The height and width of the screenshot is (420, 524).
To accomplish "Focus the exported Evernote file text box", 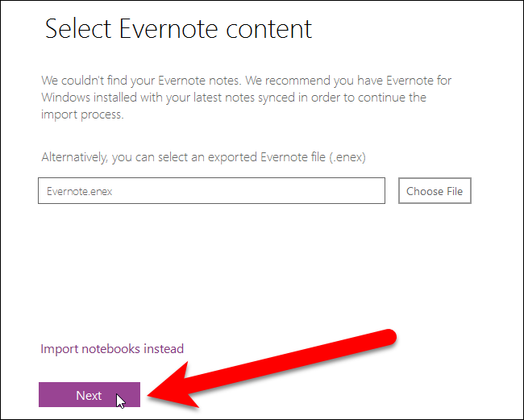I will [x=211, y=191].
